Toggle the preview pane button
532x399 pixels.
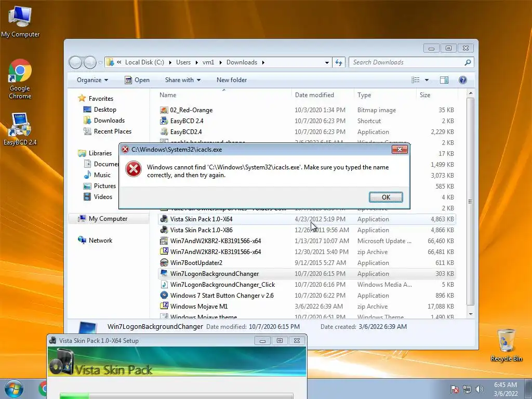pos(444,80)
